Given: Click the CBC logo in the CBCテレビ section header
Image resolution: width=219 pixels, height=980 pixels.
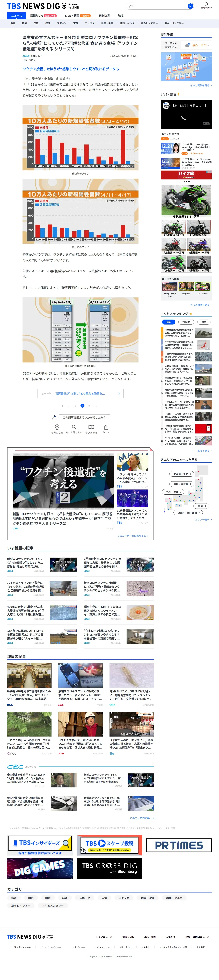Looking at the screenshot, I should point(15,766).
